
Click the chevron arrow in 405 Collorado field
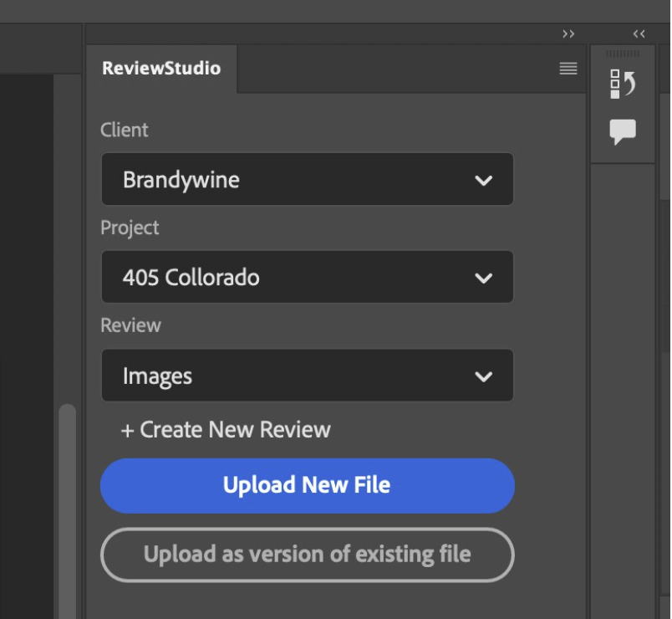(483, 278)
